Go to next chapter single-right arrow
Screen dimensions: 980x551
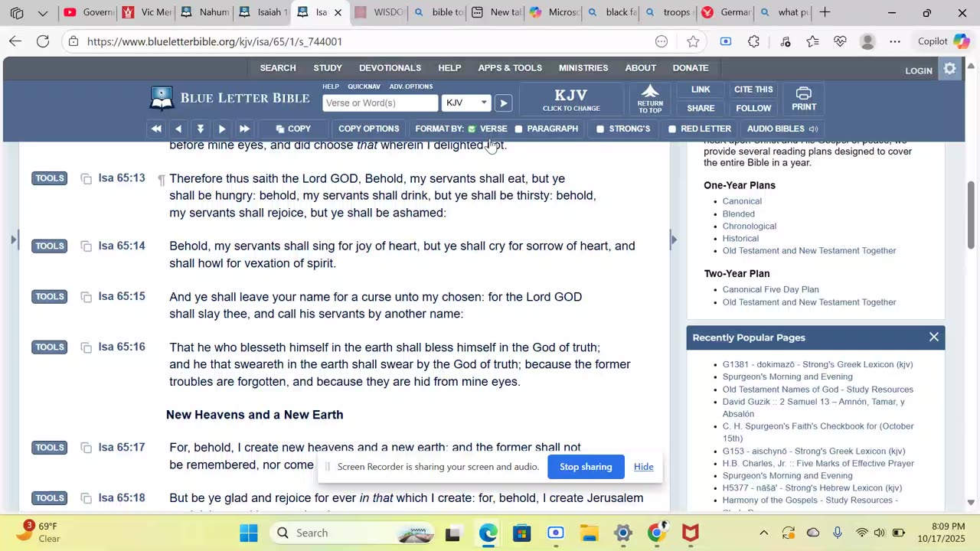(x=222, y=129)
